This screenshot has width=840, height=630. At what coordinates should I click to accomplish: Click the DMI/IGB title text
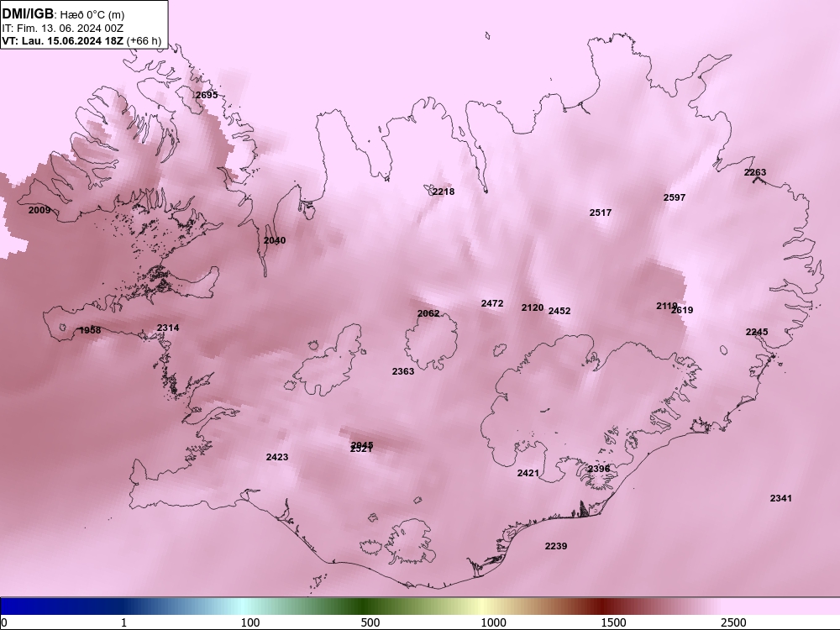click(x=28, y=14)
